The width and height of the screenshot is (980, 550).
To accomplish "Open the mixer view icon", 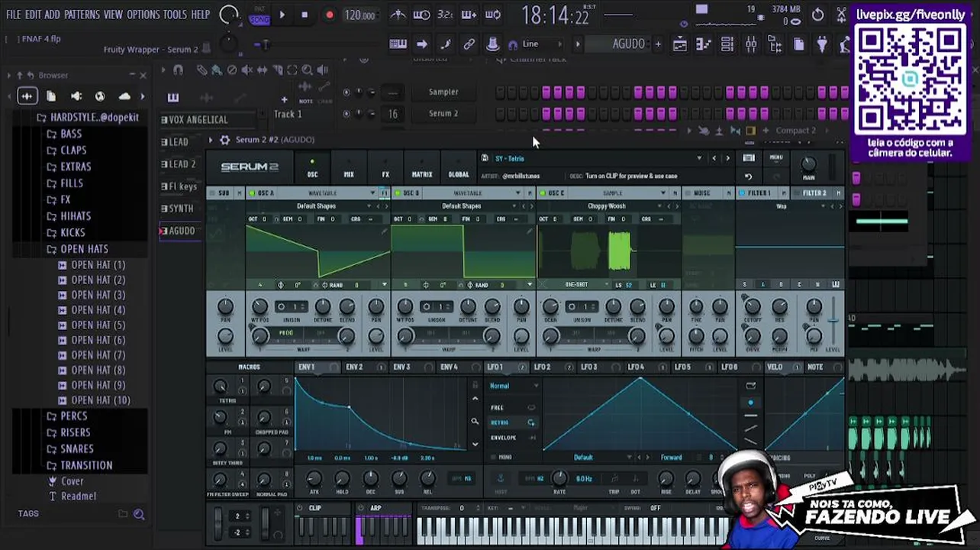I will [x=751, y=44].
